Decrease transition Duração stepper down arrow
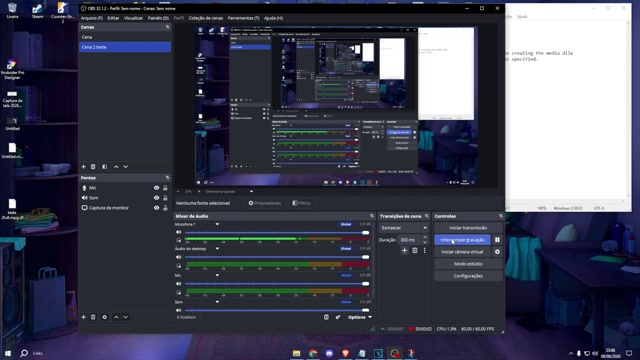640x360 pixels. coord(425,242)
